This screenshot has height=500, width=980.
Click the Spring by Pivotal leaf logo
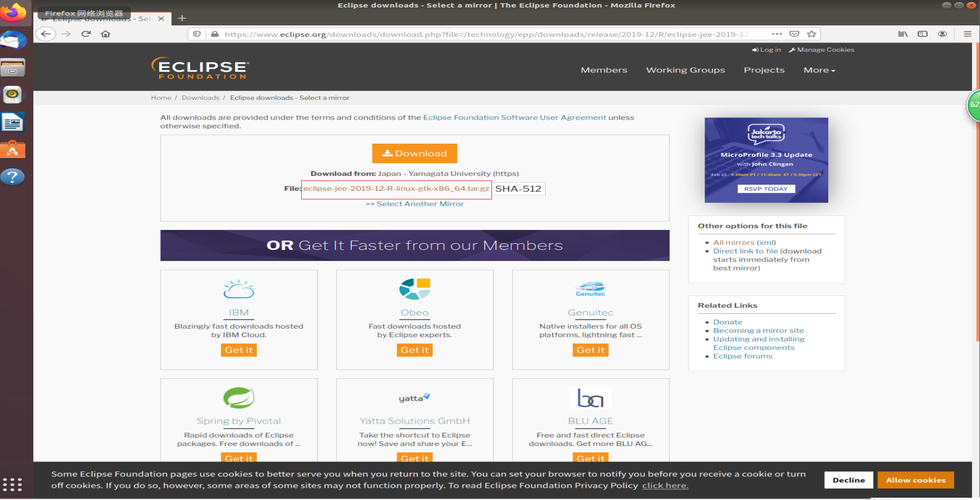pyautogui.click(x=239, y=398)
